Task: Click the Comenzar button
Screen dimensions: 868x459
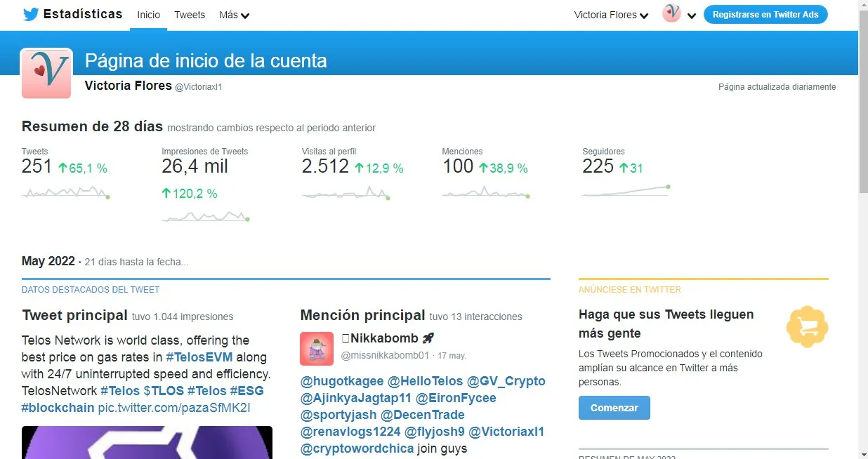Action: [x=614, y=408]
